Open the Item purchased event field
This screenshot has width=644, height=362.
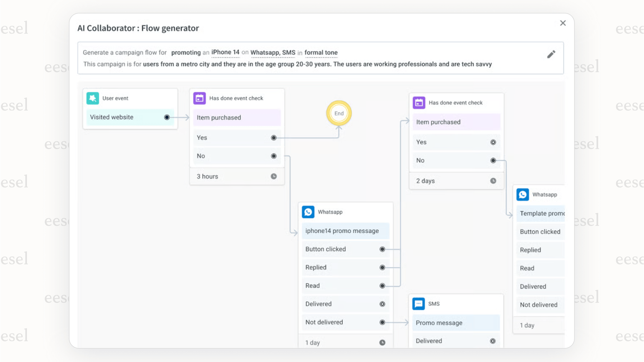(x=237, y=117)
